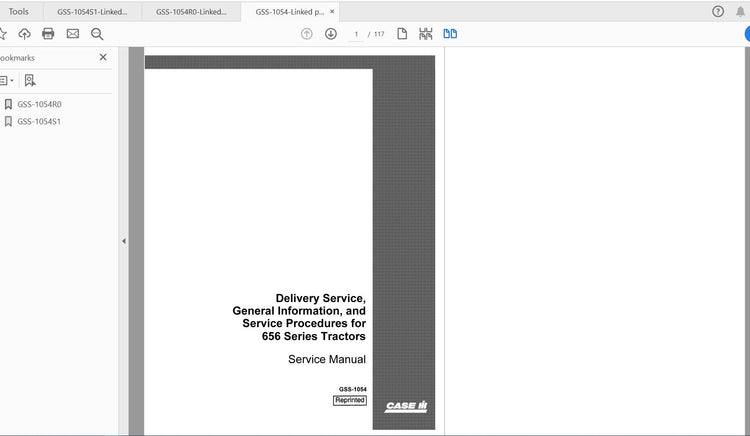This screenshot has height=436, width=750.
Task: Open notifications bell
Action: [740, 11]
